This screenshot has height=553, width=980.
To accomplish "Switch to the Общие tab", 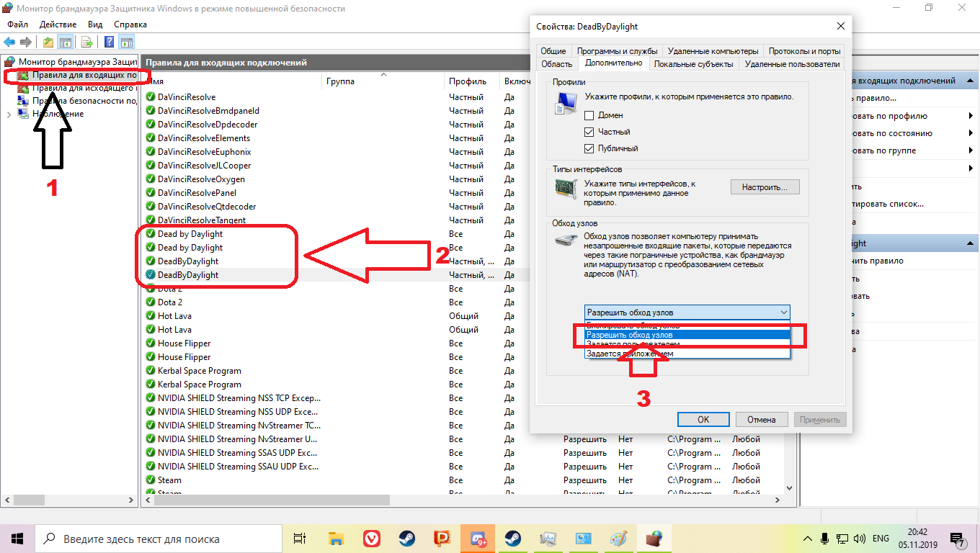I will [553, 51].
